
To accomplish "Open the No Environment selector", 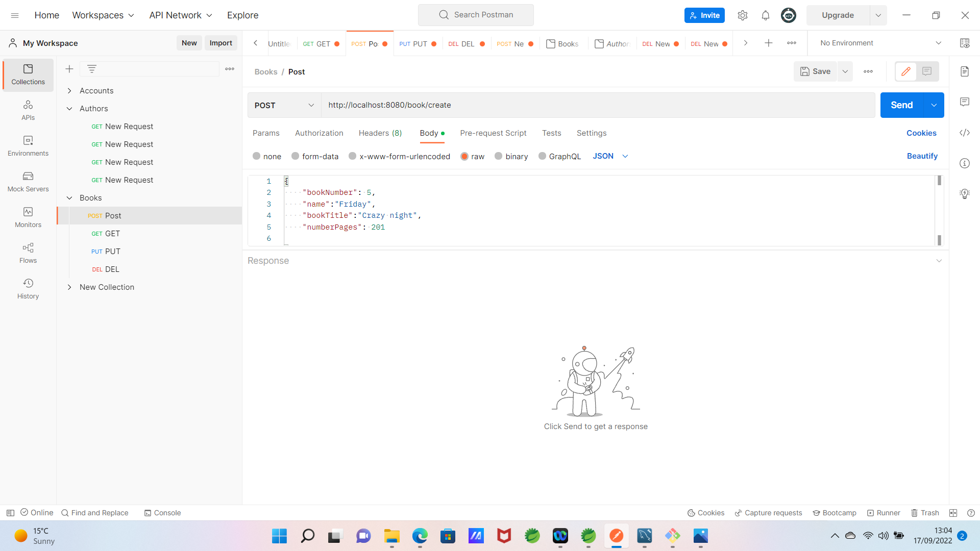I will (880, 43).
